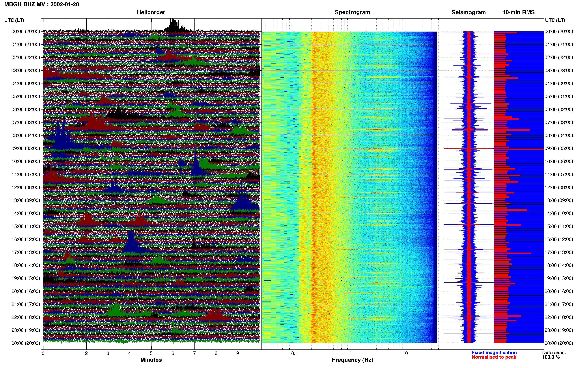
Task: Click the left '14:00 (10:00)' time label
Action: coord(26,213)
